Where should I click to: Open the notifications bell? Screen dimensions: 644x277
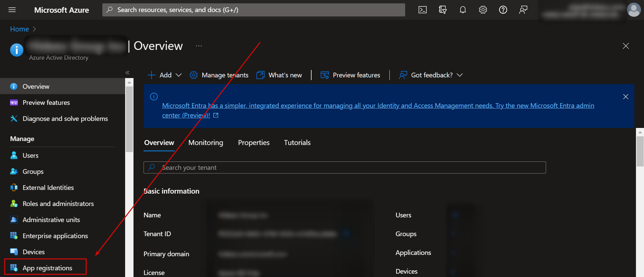point(463,10)
